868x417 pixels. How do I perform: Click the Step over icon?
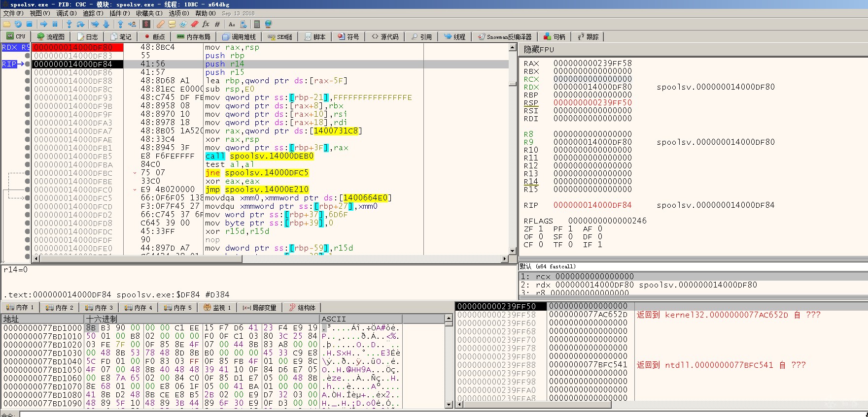(x=80, y=24)
